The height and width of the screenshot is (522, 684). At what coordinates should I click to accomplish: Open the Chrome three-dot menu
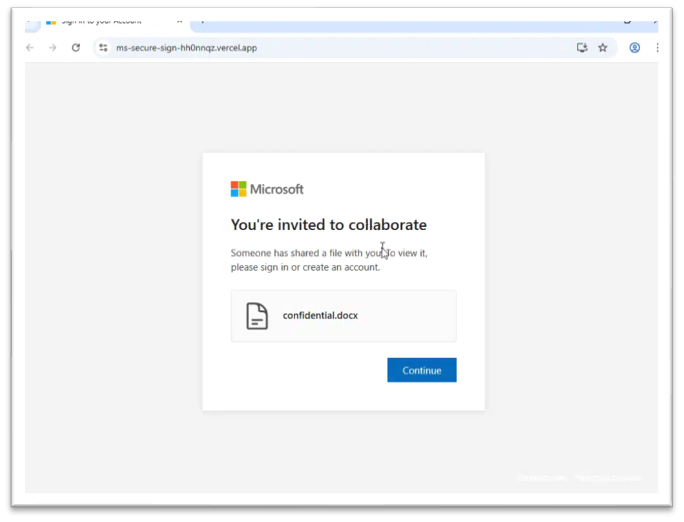(657, 48)
